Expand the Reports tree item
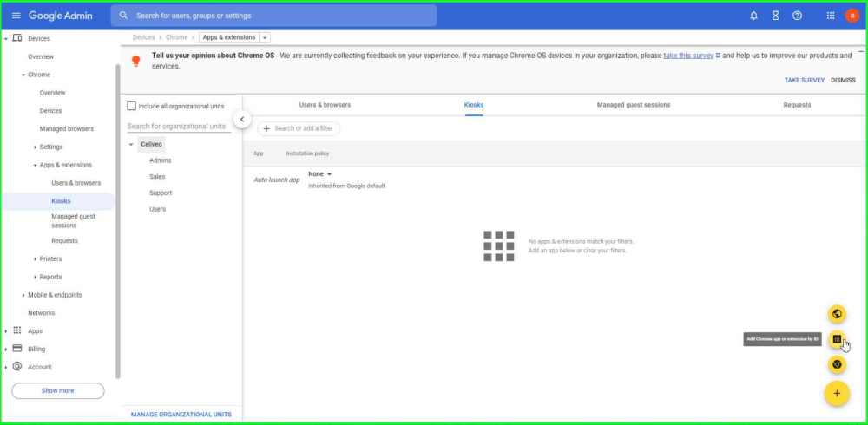The width and height of the screenshot is (868, 425). coord(35,278)
